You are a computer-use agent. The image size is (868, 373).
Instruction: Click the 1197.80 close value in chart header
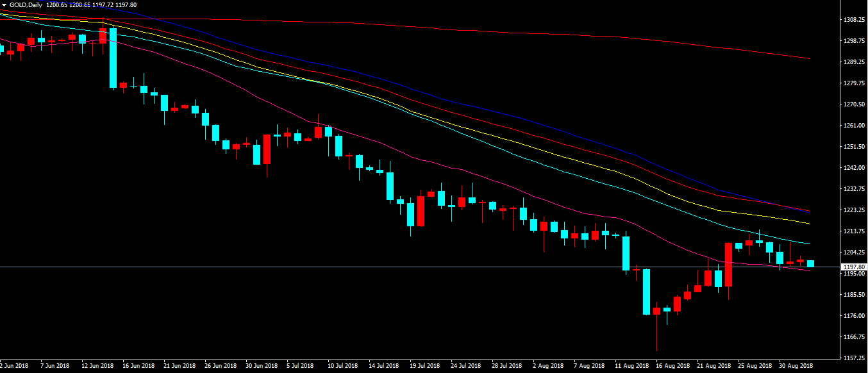pos(127,4)
